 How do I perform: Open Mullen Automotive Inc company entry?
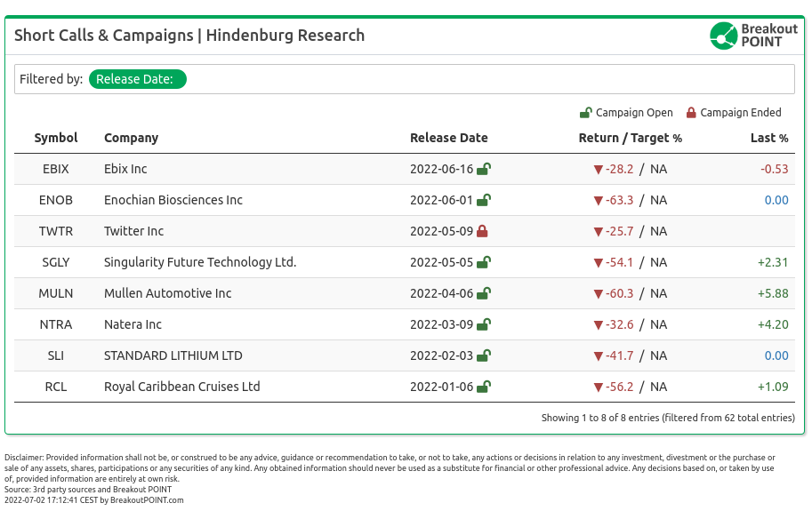168,293
